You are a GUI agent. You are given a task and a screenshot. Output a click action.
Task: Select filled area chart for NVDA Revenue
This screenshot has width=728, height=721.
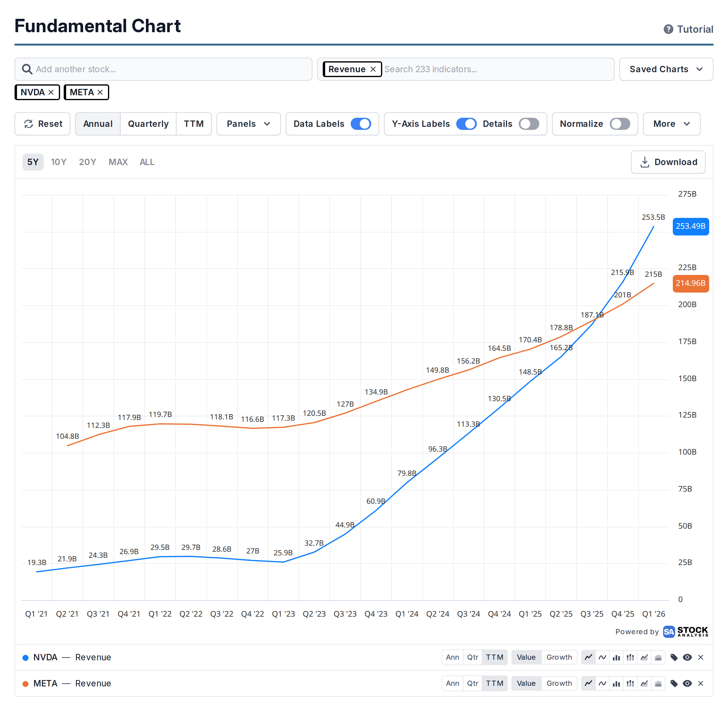[x=658, y=657]
